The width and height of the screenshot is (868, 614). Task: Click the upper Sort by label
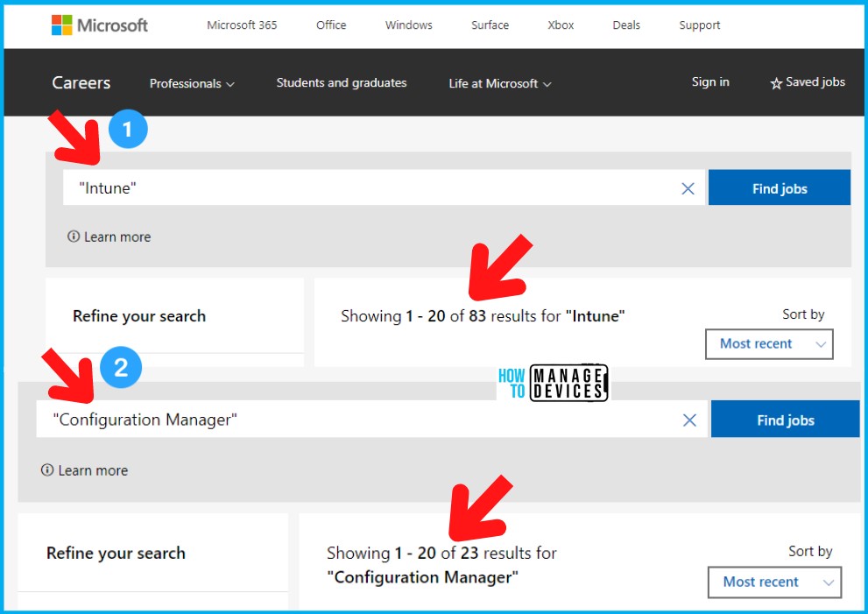point(803,314)
